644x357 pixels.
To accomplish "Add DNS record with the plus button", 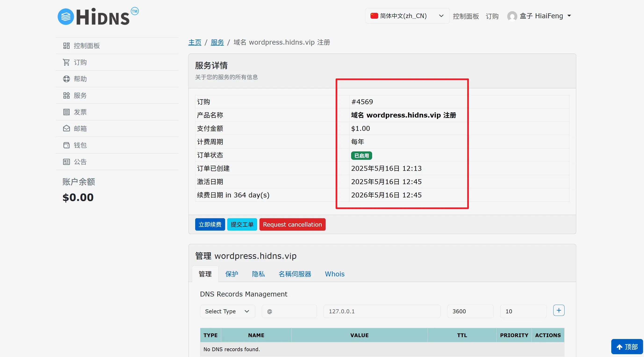I will 559,310.
